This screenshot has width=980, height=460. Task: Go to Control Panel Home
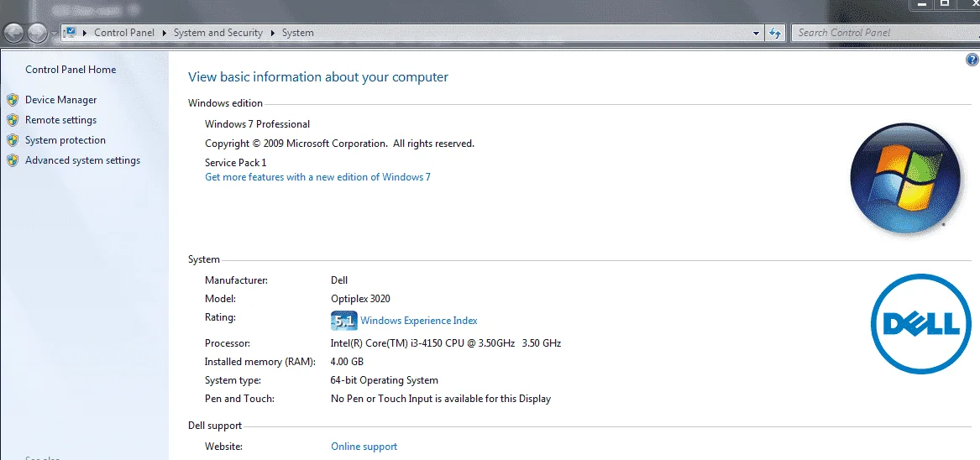(x=71, y=70)
